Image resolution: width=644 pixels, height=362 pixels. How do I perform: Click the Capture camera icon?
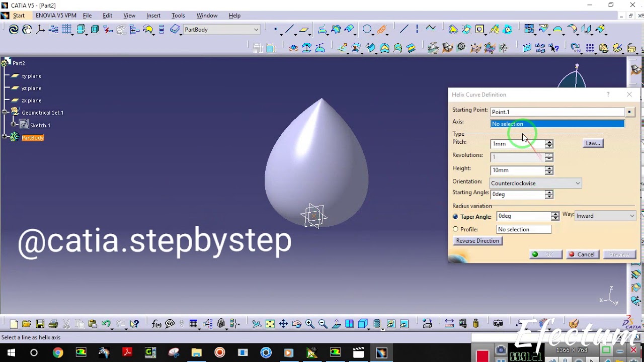point(498,324)
